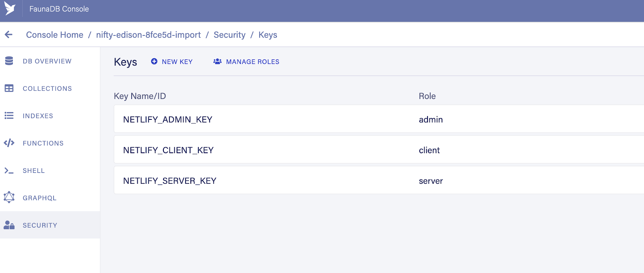Viewport: 644px width, 273px height.
Task: Click the GraphQL logo icon
Action: tap(9, 197)
